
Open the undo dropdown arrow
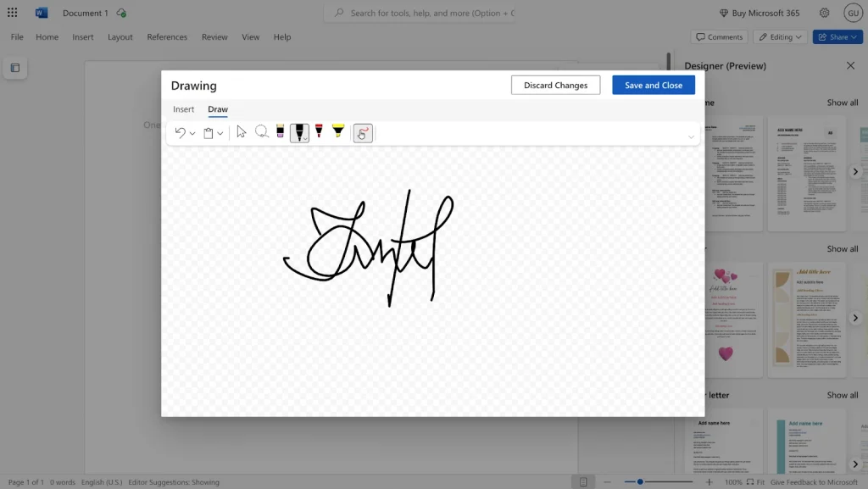tap(192, 134)
